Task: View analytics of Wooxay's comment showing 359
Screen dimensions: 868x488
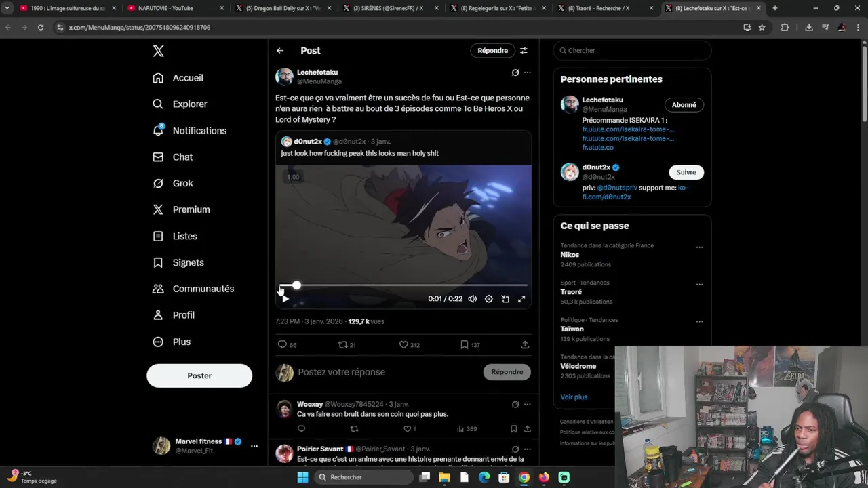Action: (x=467, y=429)
